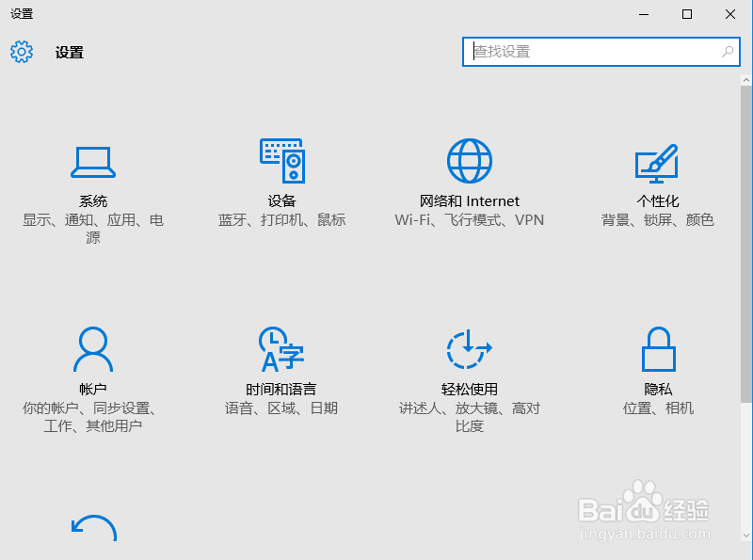Screen dimensions: 753x560
Task: Open the 轻松使用 dashed clock icon
Action: (469, 349)
